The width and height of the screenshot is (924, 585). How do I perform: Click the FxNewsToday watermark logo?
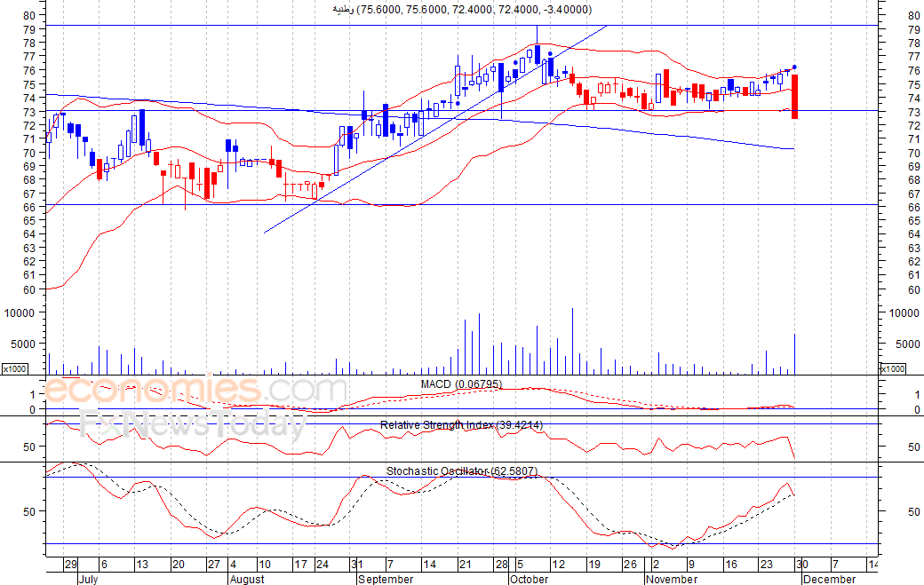point(192,424)
